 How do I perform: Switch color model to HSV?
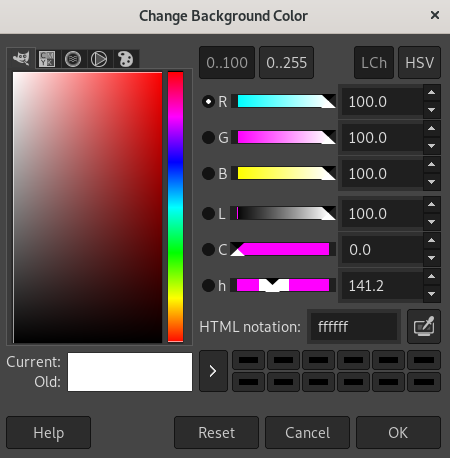[420, 63]
